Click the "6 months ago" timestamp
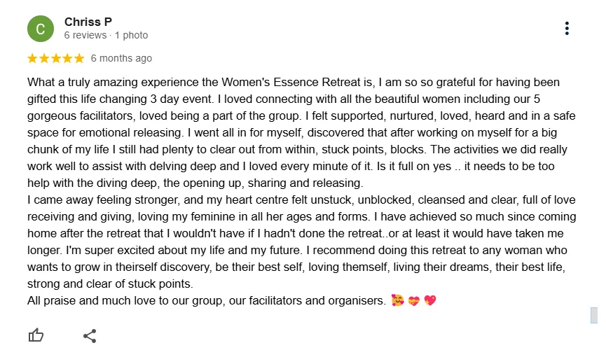Viewport: 606px width, 364px height. point(121,58)
